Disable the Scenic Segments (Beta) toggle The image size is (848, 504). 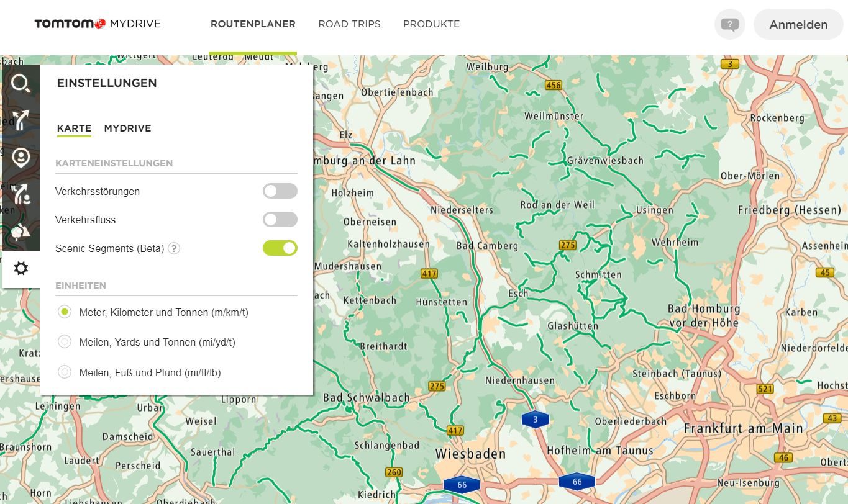[x=280, y=248]
